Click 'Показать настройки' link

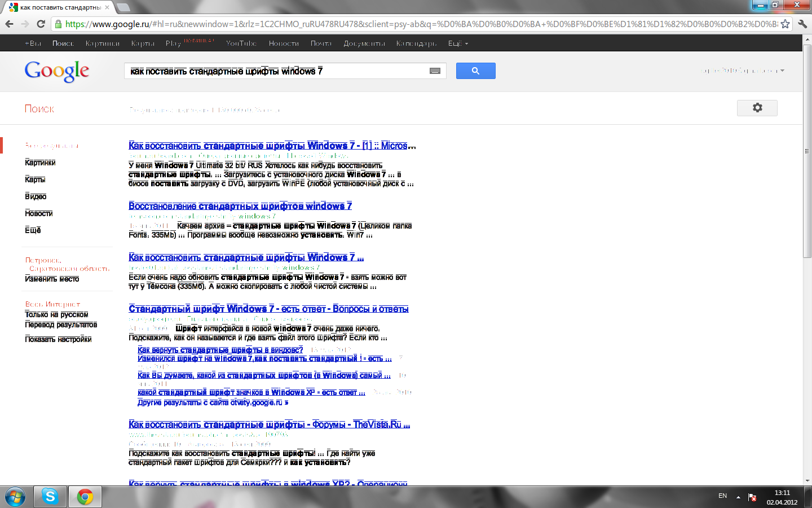click(58, 339)
